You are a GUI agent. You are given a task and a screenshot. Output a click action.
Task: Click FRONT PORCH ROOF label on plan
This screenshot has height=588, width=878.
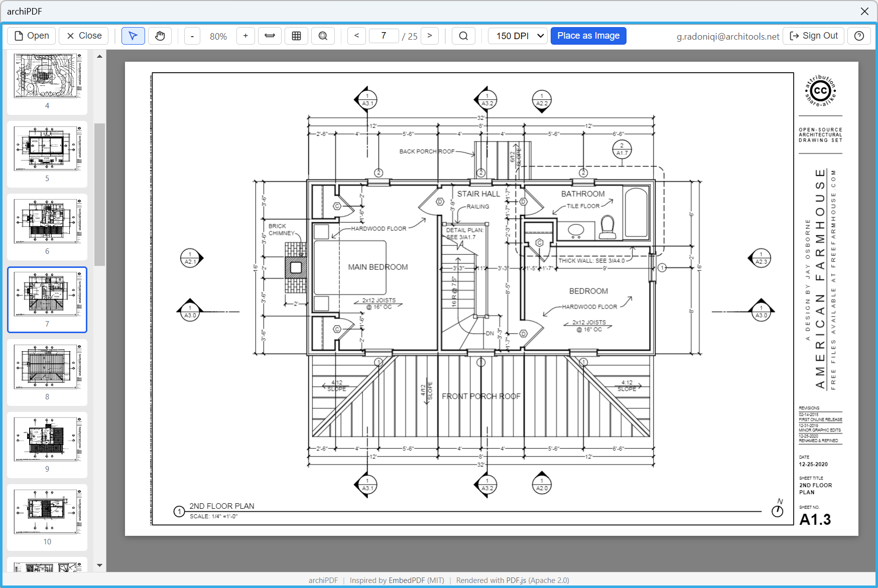(481, 396)
